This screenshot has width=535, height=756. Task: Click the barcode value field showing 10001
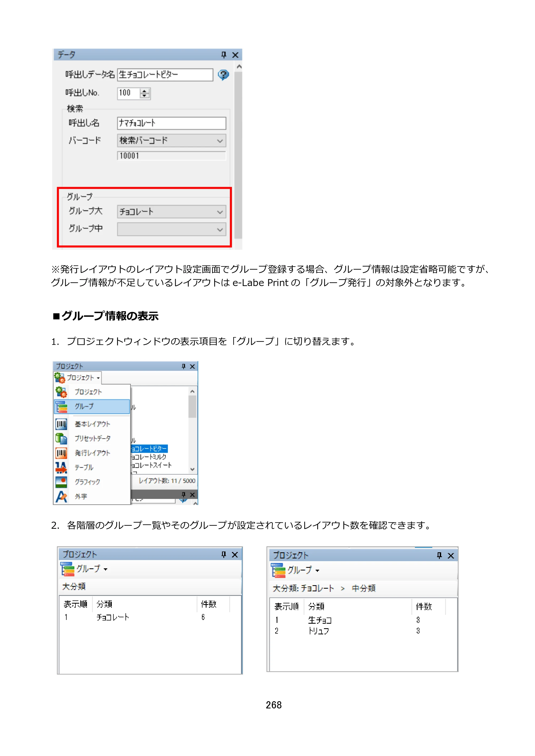[171, 155]
